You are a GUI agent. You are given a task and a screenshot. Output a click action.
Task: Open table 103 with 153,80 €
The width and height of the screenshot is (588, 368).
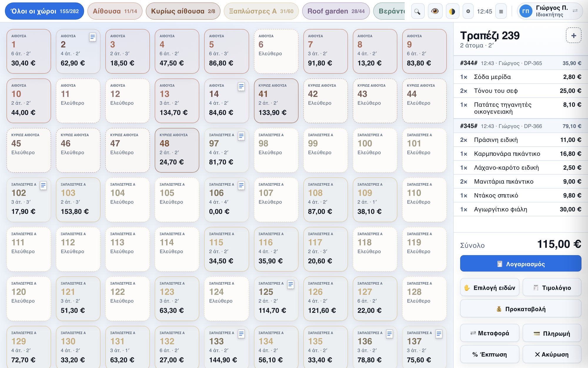pos(78,200)
